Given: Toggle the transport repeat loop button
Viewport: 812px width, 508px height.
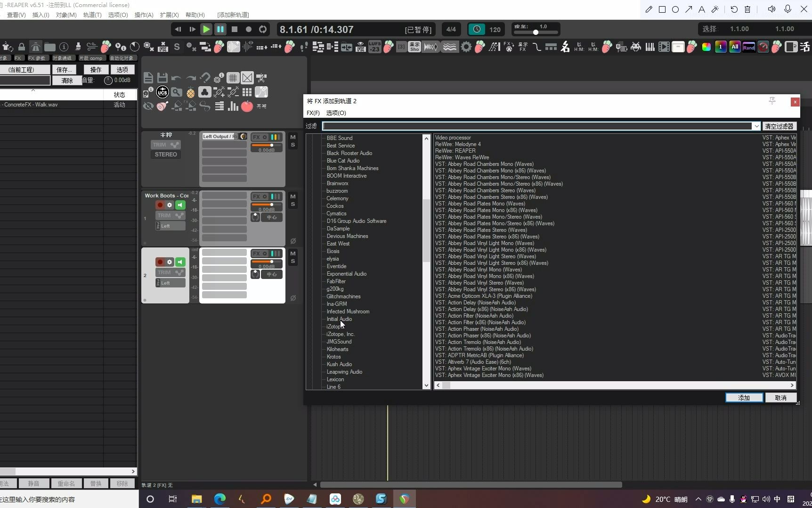Looking at the screenshot, I should click(263, 29).
